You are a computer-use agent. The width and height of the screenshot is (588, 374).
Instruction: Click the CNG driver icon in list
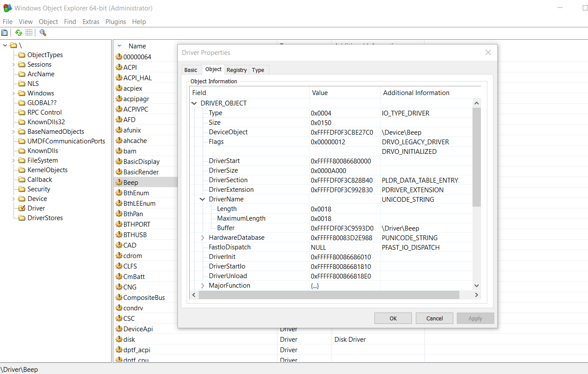tap(119, 287)
